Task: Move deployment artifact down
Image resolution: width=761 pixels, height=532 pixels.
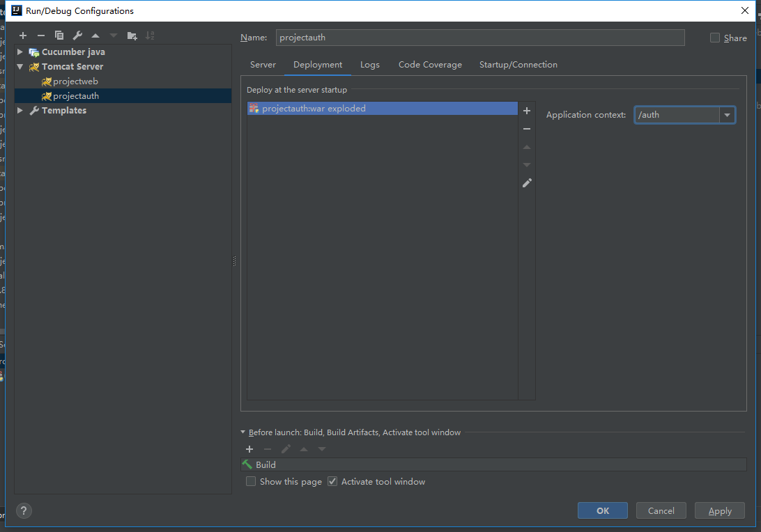Action: [527, 165]
